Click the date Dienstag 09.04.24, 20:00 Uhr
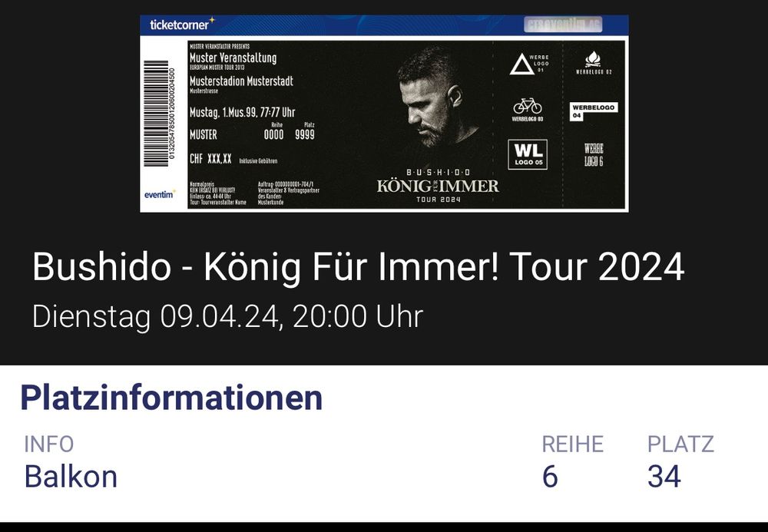 coord(227,316)
